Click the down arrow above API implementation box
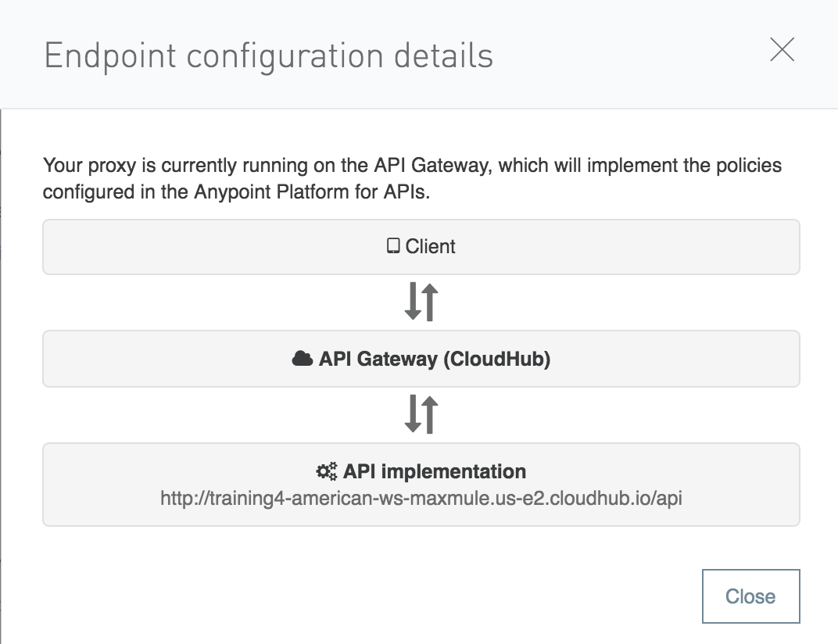Image resolution: width=838 pixels, height=644 pixels. (413, 413)
